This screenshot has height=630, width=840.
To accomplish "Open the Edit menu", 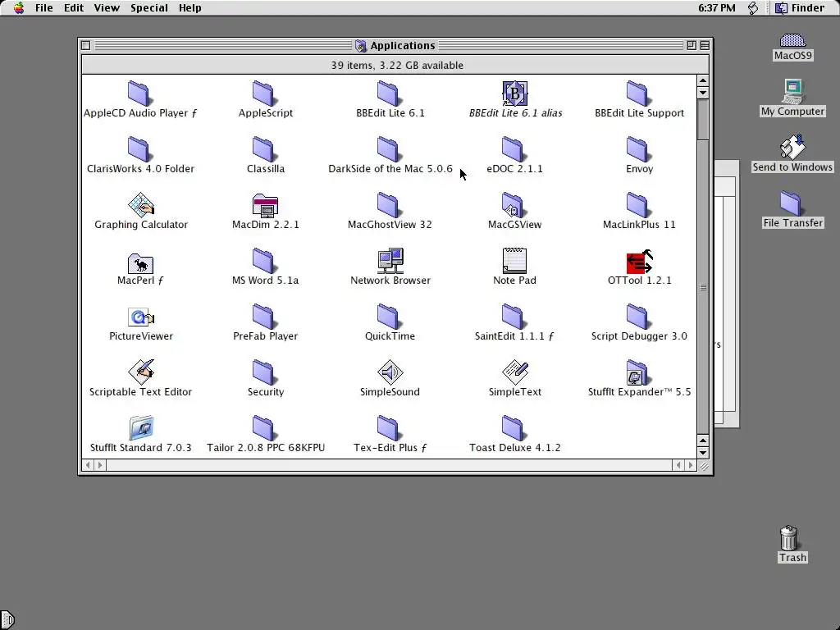I will coord(74,7).
